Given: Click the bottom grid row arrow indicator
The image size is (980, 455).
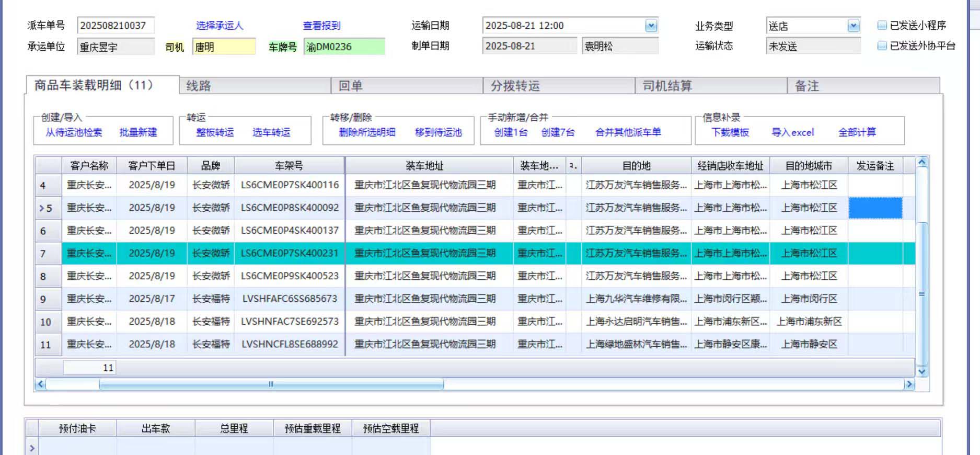Looking at the screenshot, I should [32, 448].
